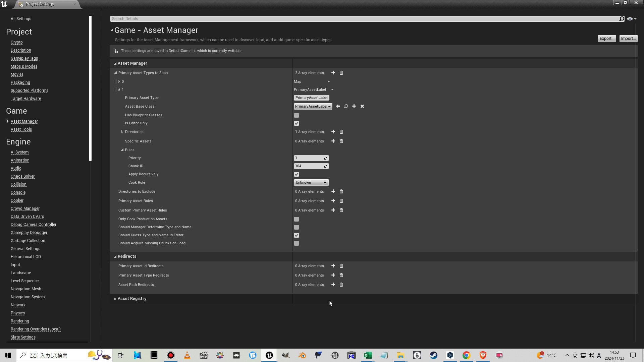Open the Cook Rule dropdown
Viewport: 644px width, 362px height.
pos(311,182)
